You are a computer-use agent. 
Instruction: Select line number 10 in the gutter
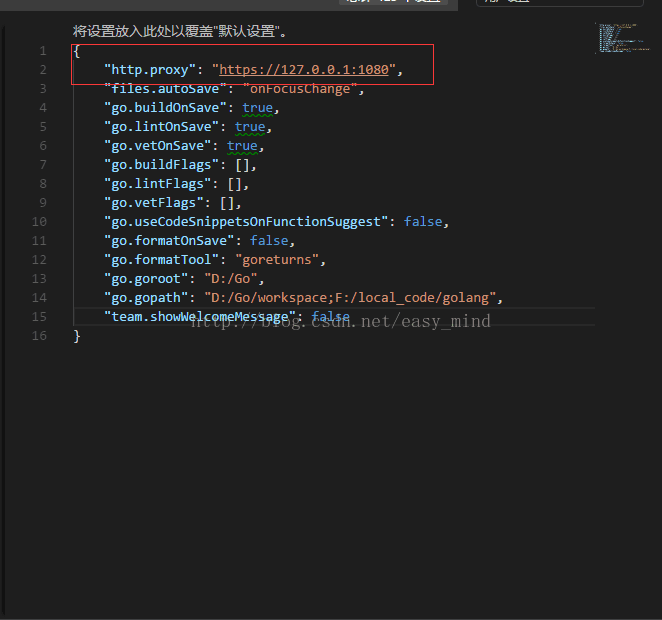point(39,222)
